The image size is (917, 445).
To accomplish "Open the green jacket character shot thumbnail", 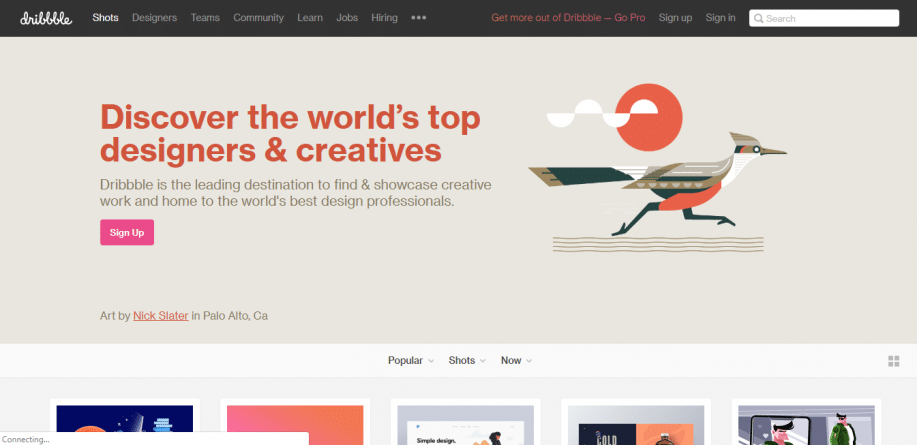I will tap(806, 425).
